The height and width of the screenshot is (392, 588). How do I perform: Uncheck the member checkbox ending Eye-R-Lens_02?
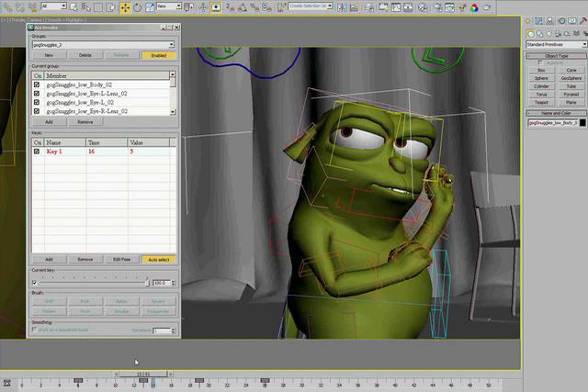click(x=37, y=111)
